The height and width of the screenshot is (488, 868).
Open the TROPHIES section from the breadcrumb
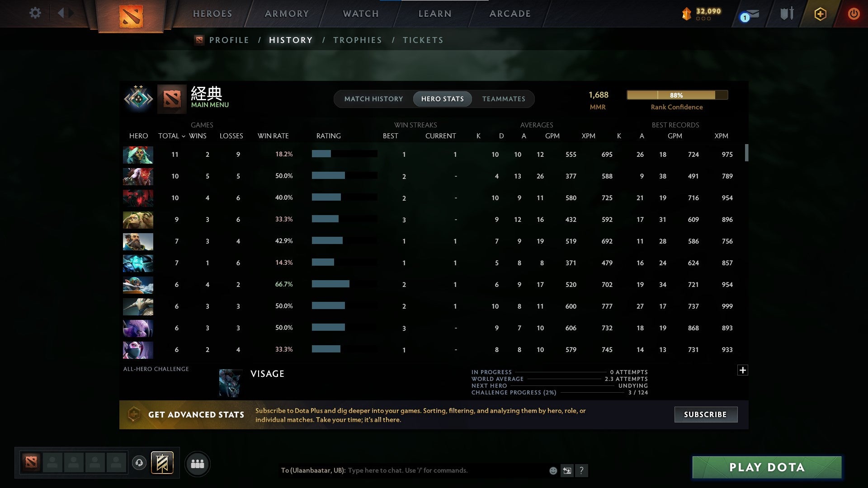357,40
